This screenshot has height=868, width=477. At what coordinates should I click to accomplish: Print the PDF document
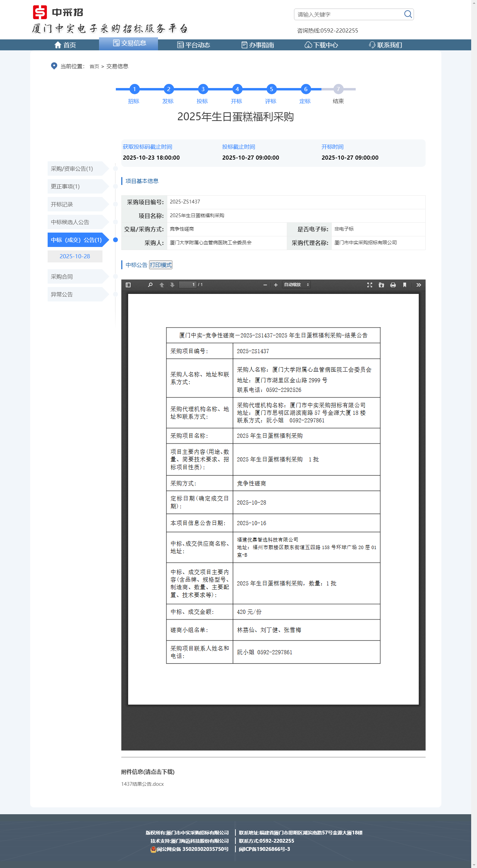pyautogui.click(x=393, y=285)
